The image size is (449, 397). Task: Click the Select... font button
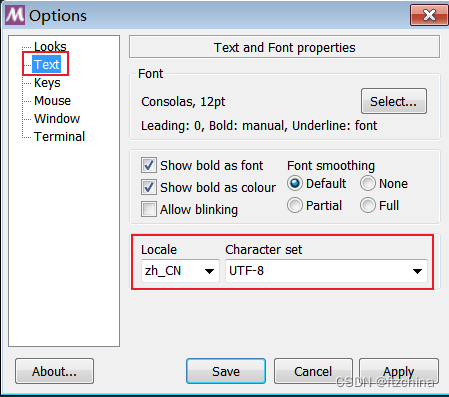click(x=394, y=101)
